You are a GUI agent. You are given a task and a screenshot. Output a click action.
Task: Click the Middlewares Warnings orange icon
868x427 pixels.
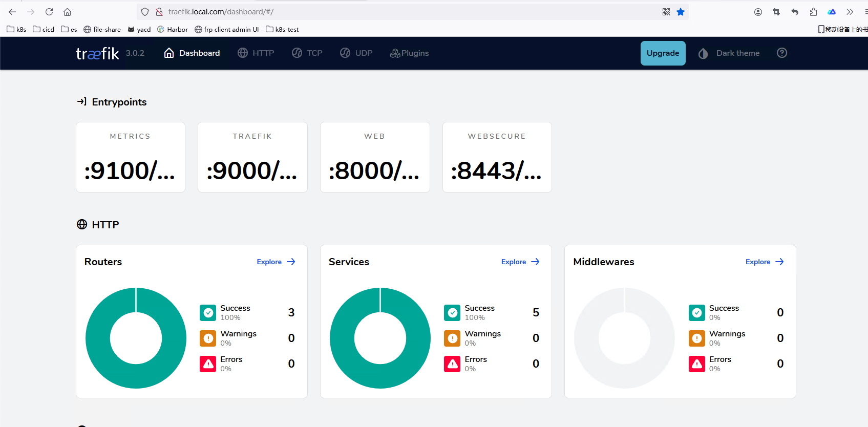[697, 338]
